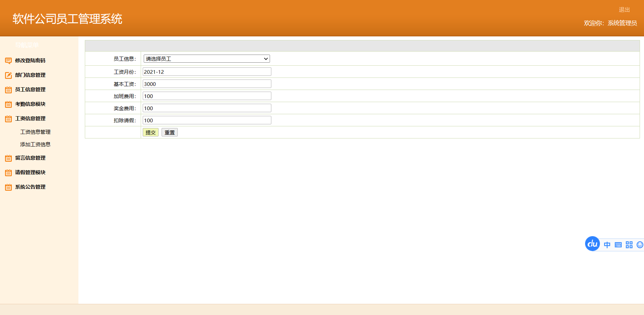Click the 基本工资 field with 3000
644x315 pixels.
pos(207,84)
